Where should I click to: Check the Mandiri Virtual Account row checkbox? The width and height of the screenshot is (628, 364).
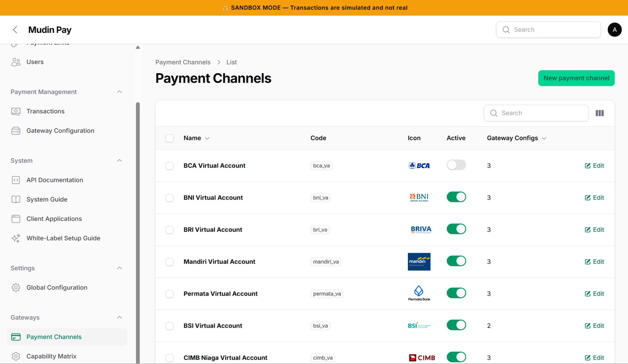tap(169, 262)
